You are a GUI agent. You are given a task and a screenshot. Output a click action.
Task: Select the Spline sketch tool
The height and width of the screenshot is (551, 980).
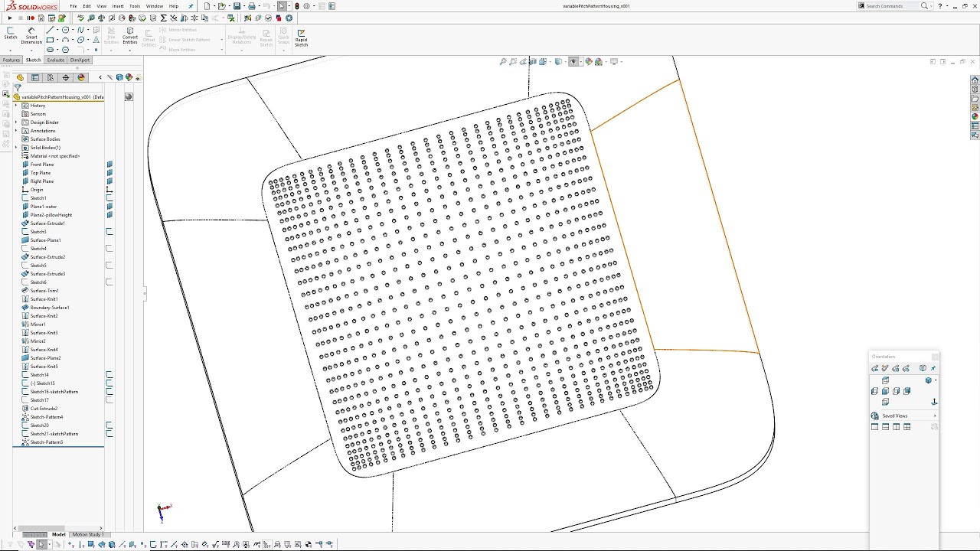click(80, 30)
